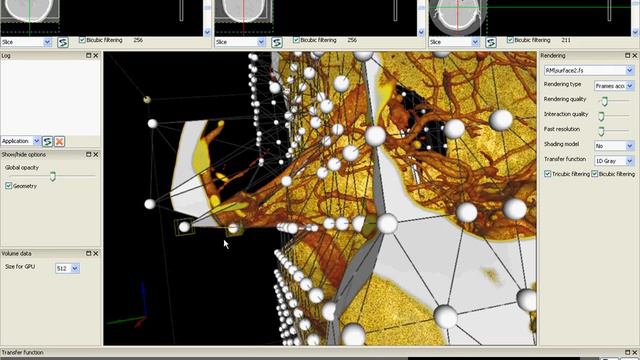640x360 pixels.
Task: Clear the log with the red X icon
Action: (x=60, y=141)
